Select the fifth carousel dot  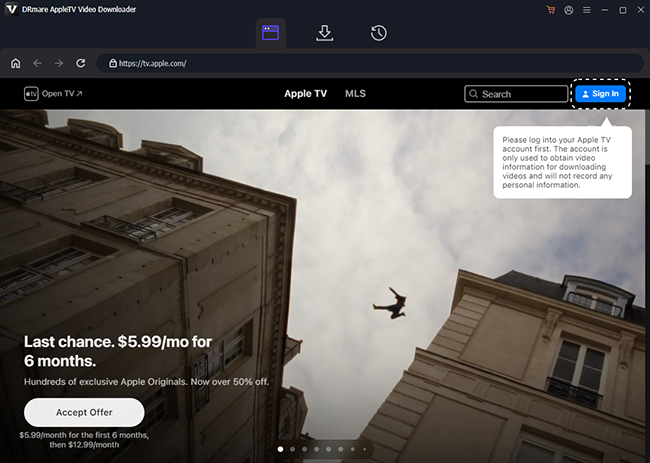click(329, 449)
